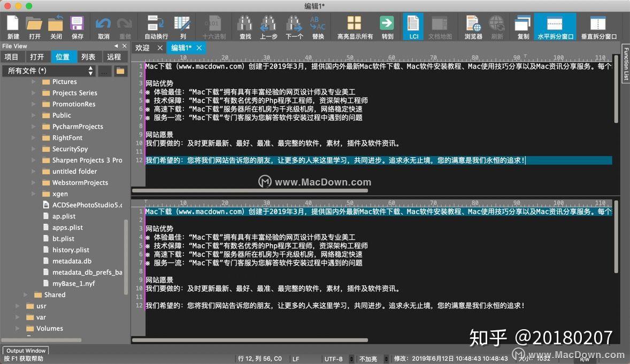This screenshot has width=630, height=364.
Task: Select the 列 column mode icon
Action: [182, 26]
